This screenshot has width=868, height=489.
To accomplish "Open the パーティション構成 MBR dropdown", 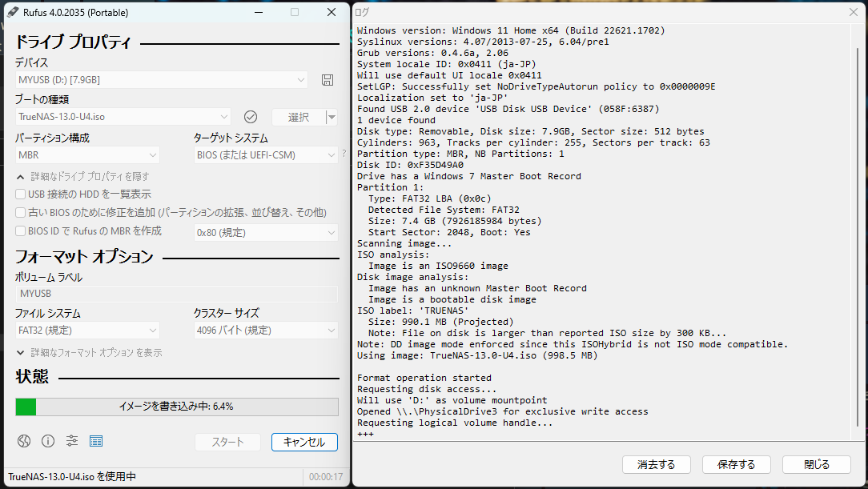I will tap(87, 155).
